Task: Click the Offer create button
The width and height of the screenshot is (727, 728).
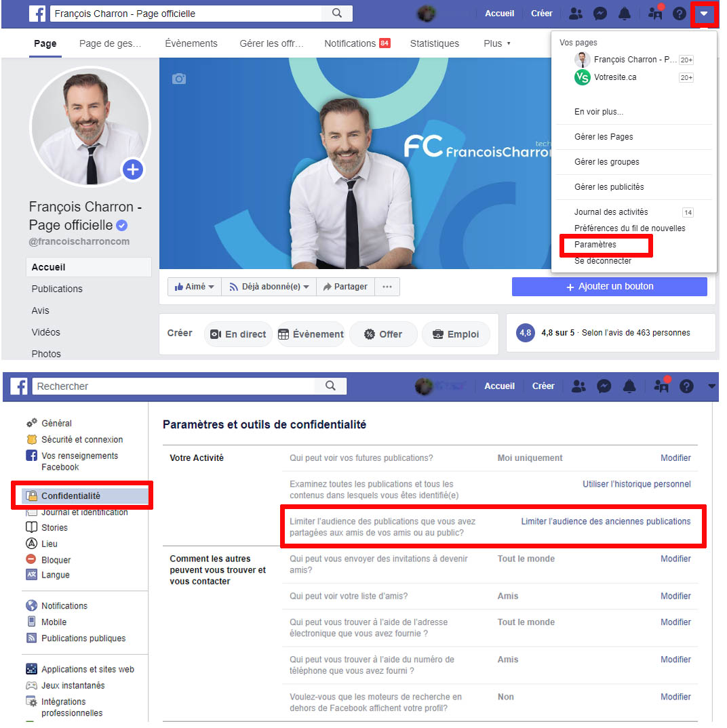Action: pos(383,334)
